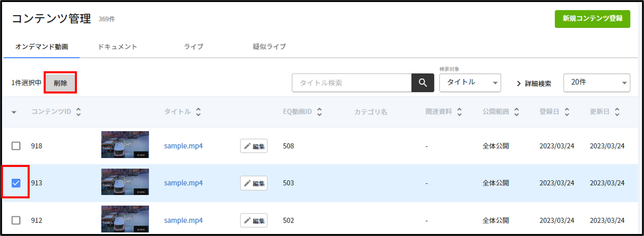Check the checkbox for content 912
Image resolution: width=644 pixels, height=236 pixels.
pos(16,220)
